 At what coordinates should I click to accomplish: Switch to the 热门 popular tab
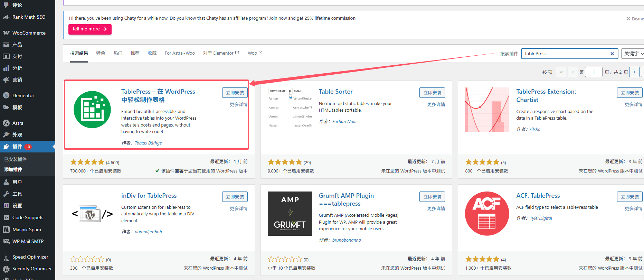click(x=118, y=53)
